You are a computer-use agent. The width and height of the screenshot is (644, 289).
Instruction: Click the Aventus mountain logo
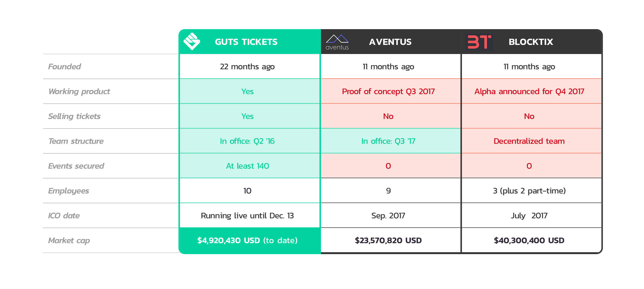337,42
